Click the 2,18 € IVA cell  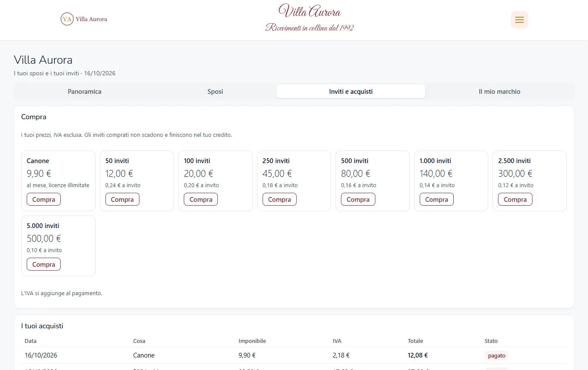(x=341, y=356)
